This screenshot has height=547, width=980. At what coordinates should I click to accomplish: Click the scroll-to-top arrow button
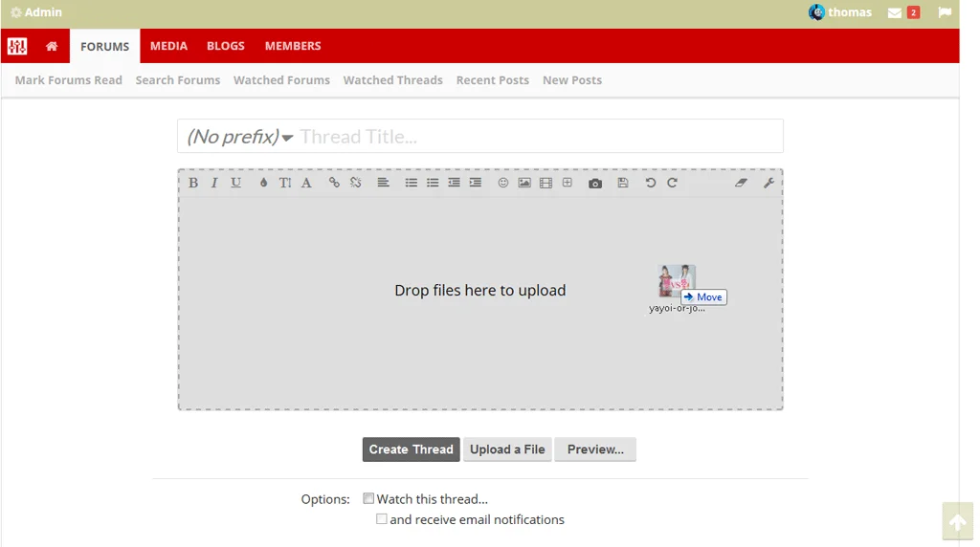tap(957, 521)
